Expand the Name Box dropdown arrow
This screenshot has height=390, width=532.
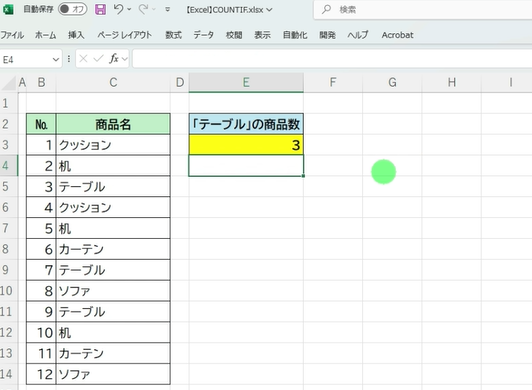click(x=56, y=60)
